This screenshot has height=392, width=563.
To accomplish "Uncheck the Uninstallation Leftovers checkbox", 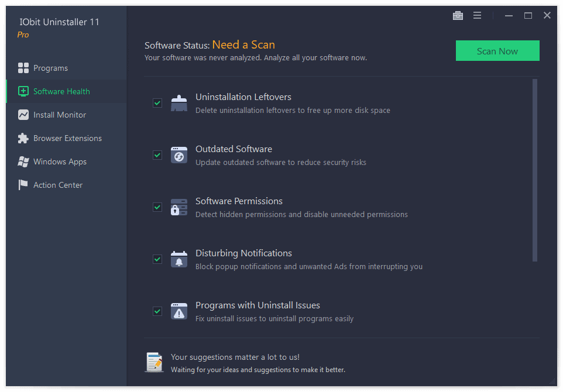I will (x=157, y=102).
